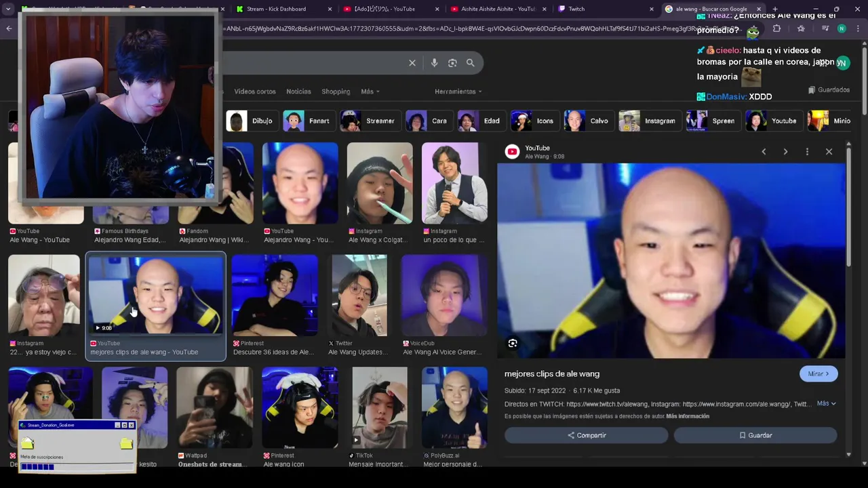
Task: Open the Shopping search filter
Action: [x=336, y=91]
